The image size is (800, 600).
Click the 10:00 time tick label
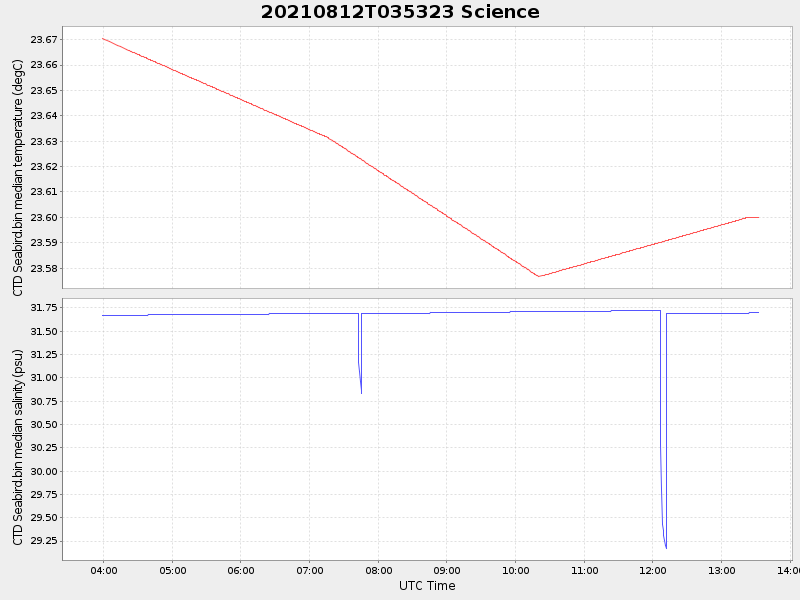coord(515,570)
